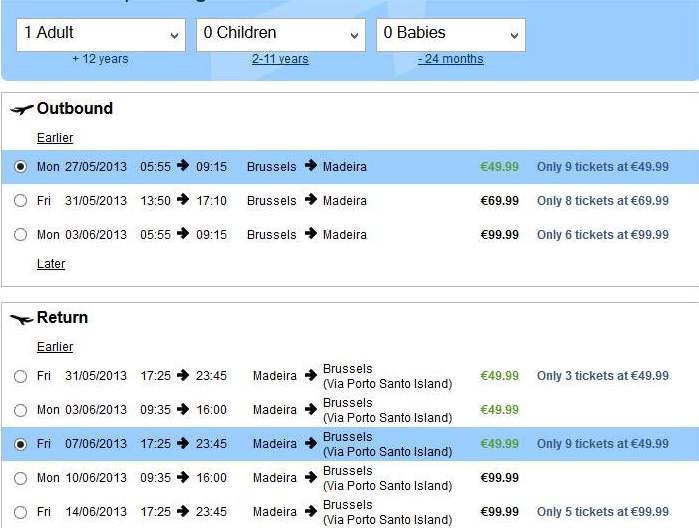Show earlier return flights
This screenshot has width=699, height=528.
click(x=55, y=347)
